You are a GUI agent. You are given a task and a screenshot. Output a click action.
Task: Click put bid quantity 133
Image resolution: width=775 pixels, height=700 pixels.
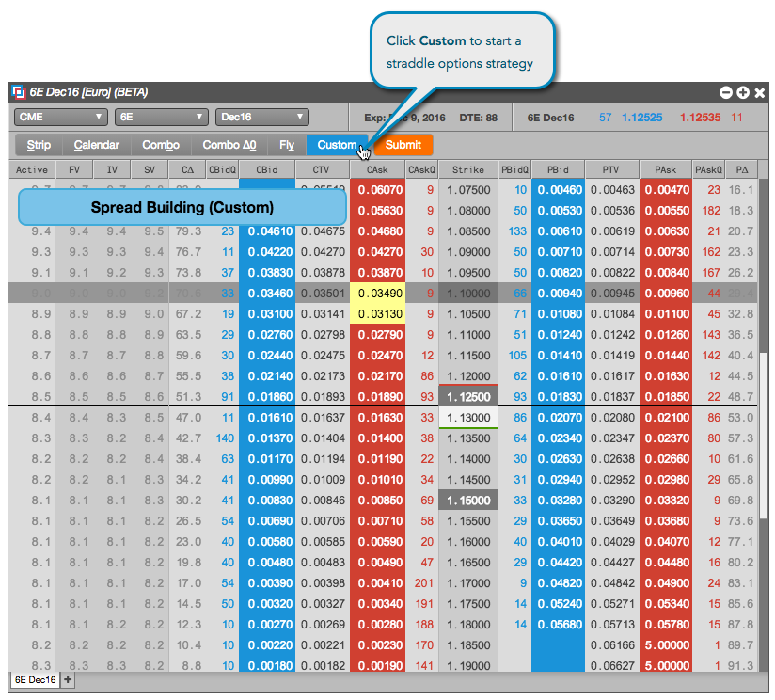point(517,231)
